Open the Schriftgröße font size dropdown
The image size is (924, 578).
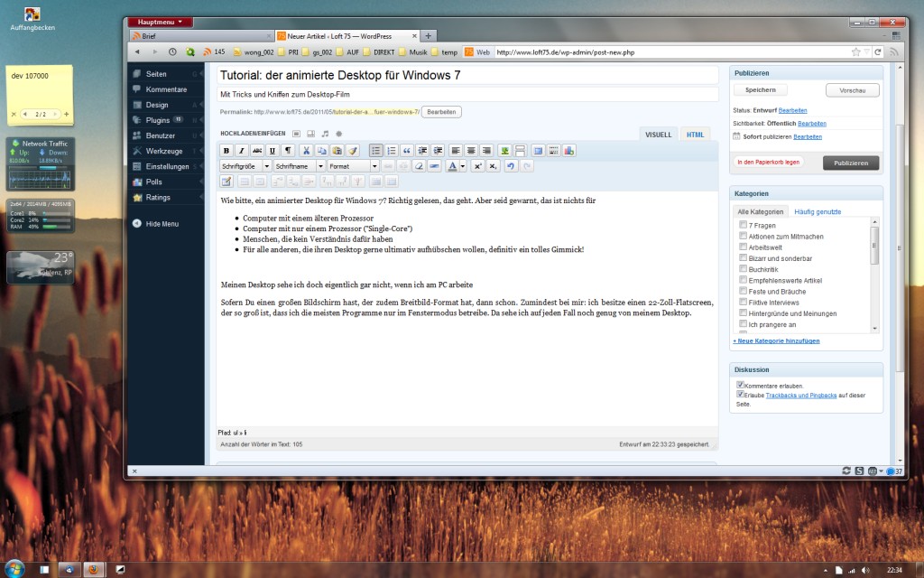(x=245, y=166)
